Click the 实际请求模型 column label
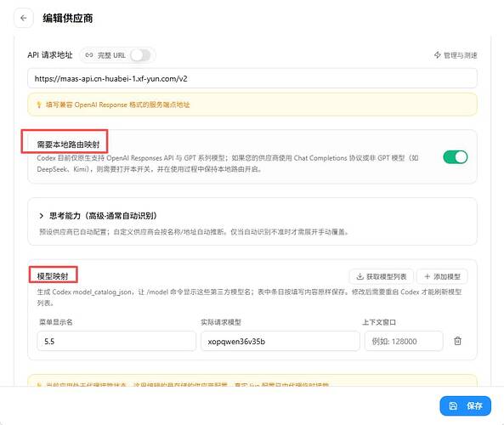504x425 pixels. 221,322
